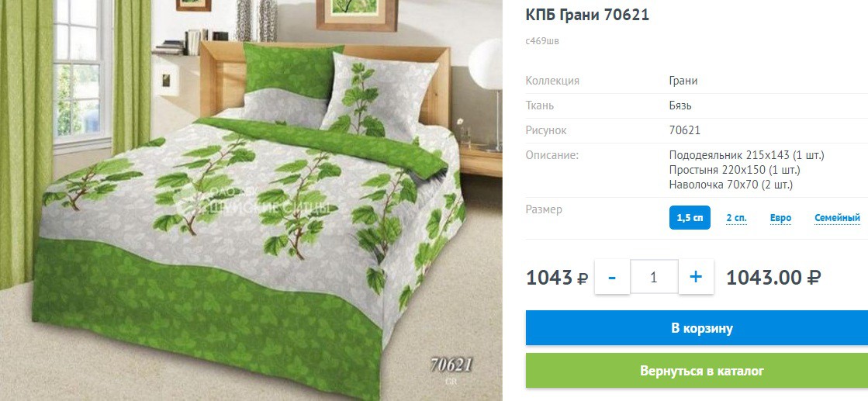The height and width of the screenshot is (401, 868).
Task: Click the plus quantity button
Action: click(696, 277)
